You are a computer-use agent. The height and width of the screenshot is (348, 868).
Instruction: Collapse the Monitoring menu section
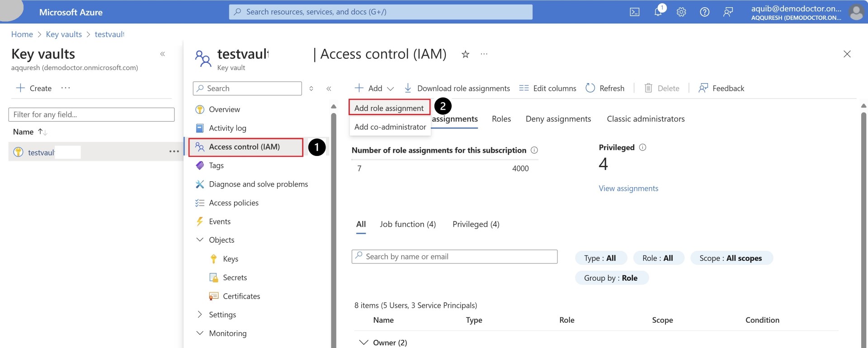coord(199,333)
